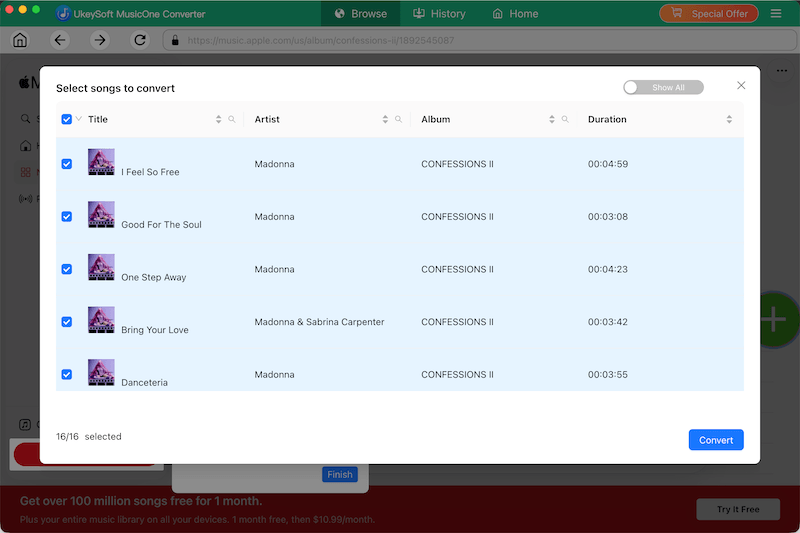Open the hamburger menu icon
This screenshot has height=533, width=800.
[x=776, y=14]
